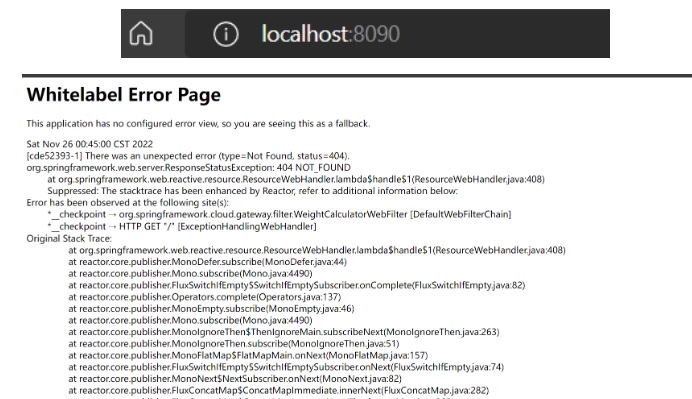Click the SwitchIfEmptySubscriber.onNext stack line
This screenshot has width=692, height=399.
(286, 367)
